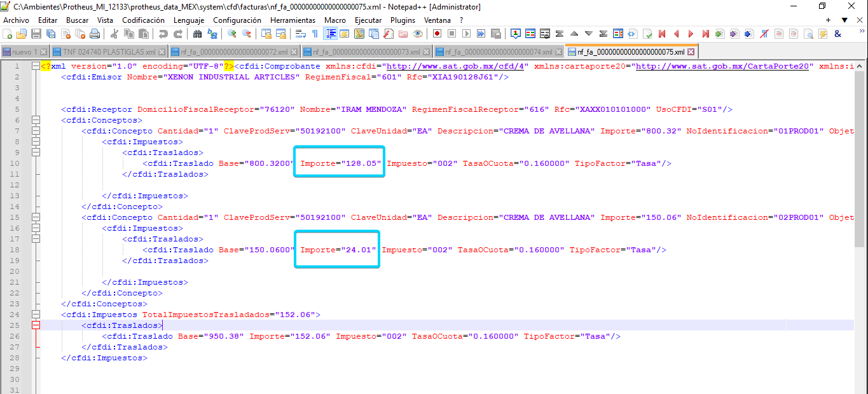The image size is (868, 394).
Task: Print the document with printer icon
Action: tap(95, 34)
